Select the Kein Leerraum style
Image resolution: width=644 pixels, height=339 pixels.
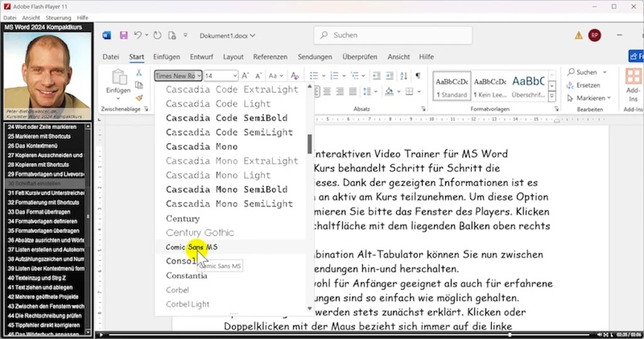490,86
